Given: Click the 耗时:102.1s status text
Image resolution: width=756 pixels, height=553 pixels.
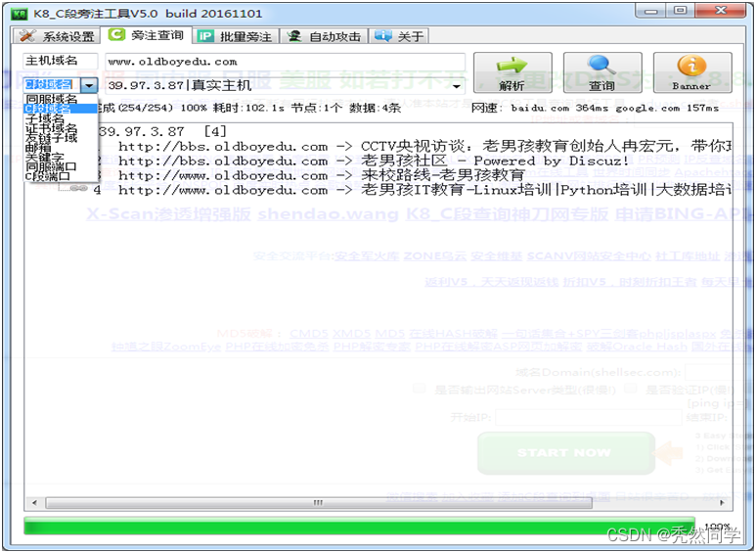Looking at the screenshot, I should pos(248,108).
